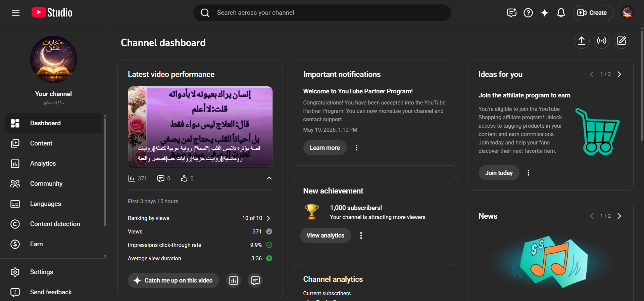Viewport: 644px width, 301px height.
Task: Open the latest video thumbnail
Action: pos(200,127)
